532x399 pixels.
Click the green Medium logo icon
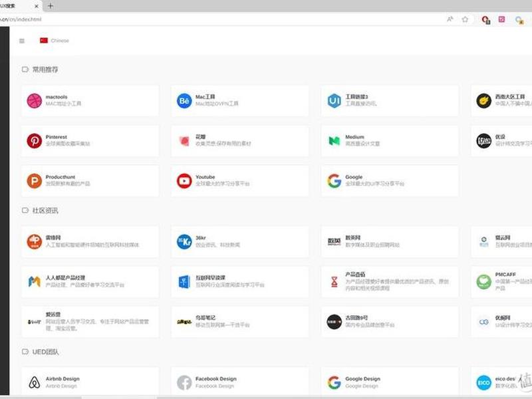[334, 140]
